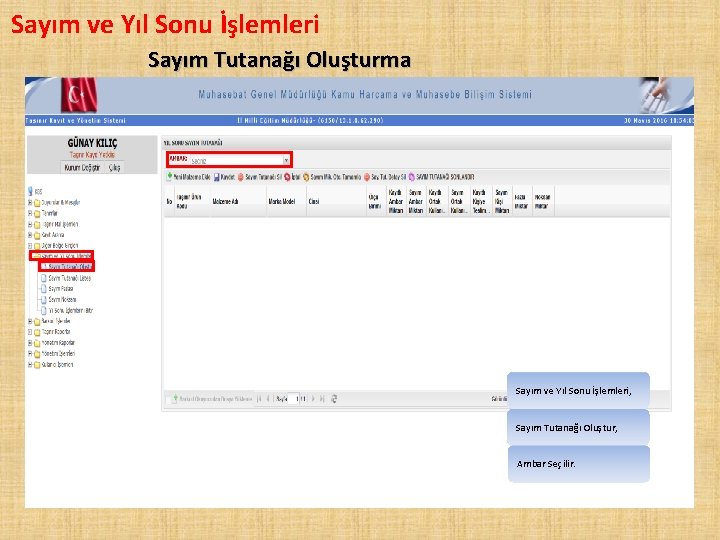The width and height of the screenshot is (720, 540).
Task: Click the Sayım Mik. Oto. Tamamla icon
Action: pos(306,177)
